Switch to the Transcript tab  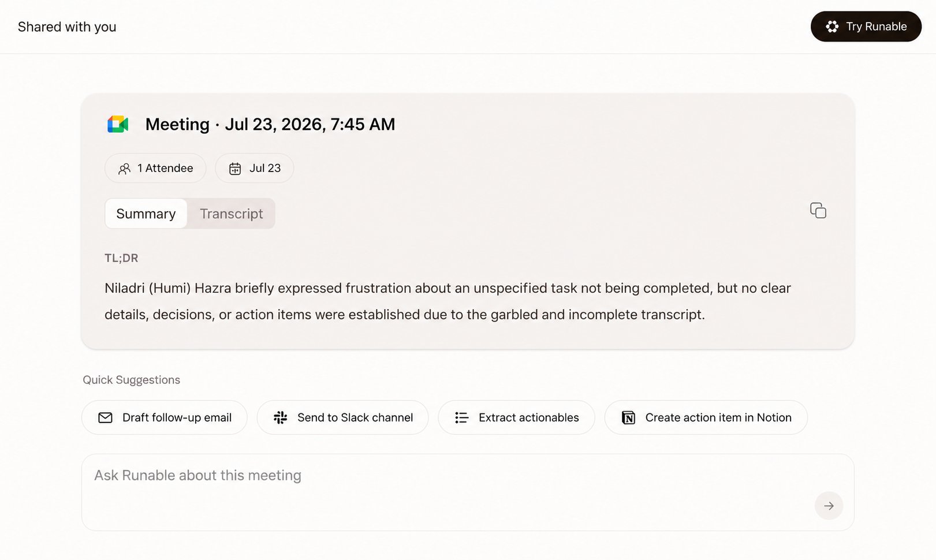(x=231, y=214)
